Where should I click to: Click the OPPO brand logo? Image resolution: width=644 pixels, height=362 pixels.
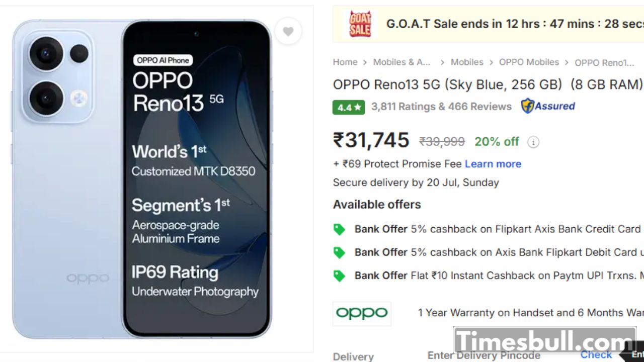362,313
